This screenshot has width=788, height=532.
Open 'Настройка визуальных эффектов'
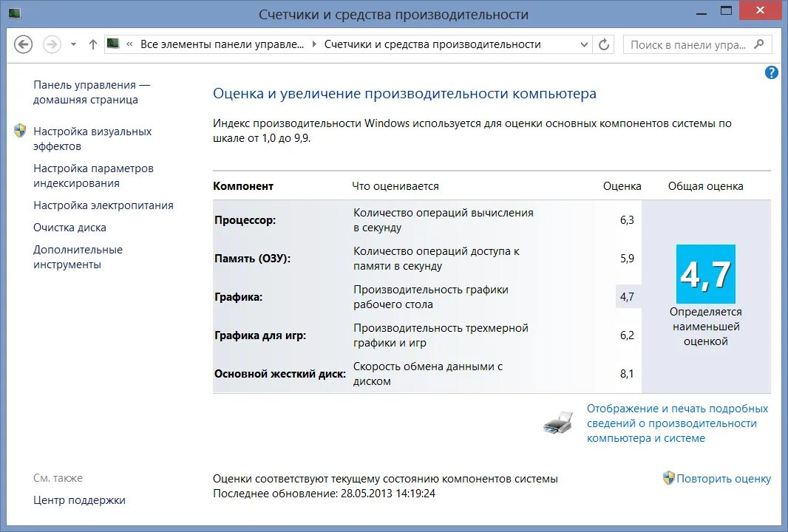(x=92, y=139)
